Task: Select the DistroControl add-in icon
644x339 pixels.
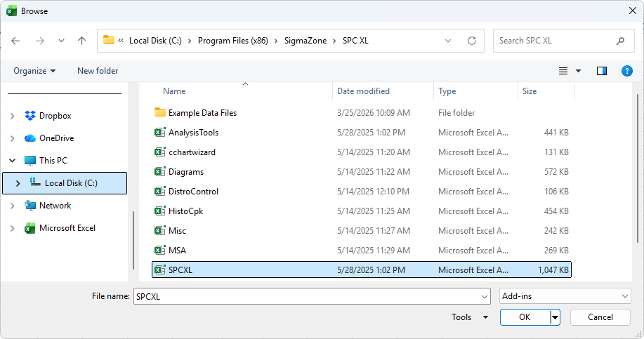Action: [x=159, y=191]
